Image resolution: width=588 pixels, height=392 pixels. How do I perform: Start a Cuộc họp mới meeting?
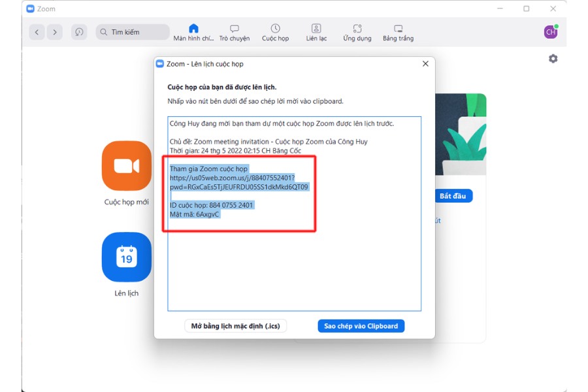[x=127, y=166]
